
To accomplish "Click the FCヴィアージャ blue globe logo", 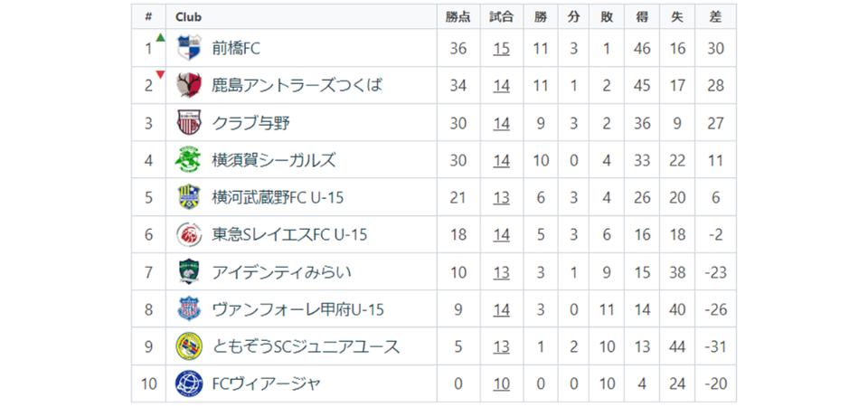I will [188, 383].
